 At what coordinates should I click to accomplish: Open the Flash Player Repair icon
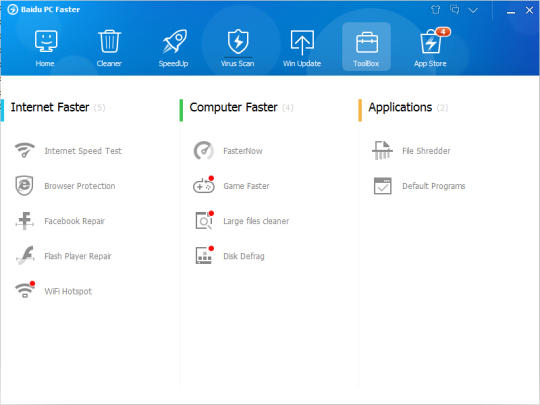pyautogui.click(x=25, y=256)
